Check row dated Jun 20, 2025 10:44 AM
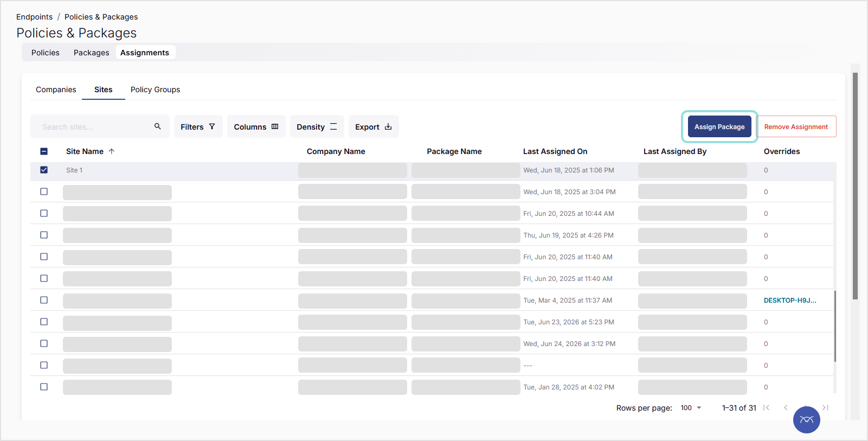This screenshot has height=441, width=868. click(x=44, y=213)
